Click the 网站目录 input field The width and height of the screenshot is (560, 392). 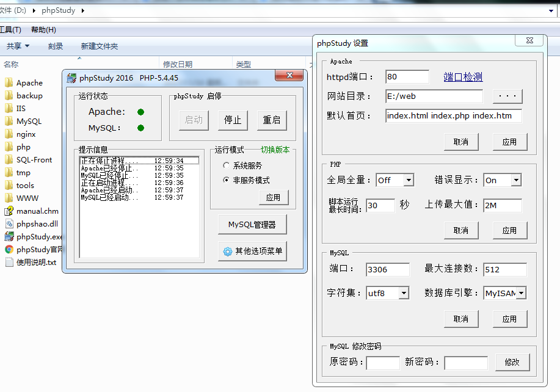click(434, 96)
